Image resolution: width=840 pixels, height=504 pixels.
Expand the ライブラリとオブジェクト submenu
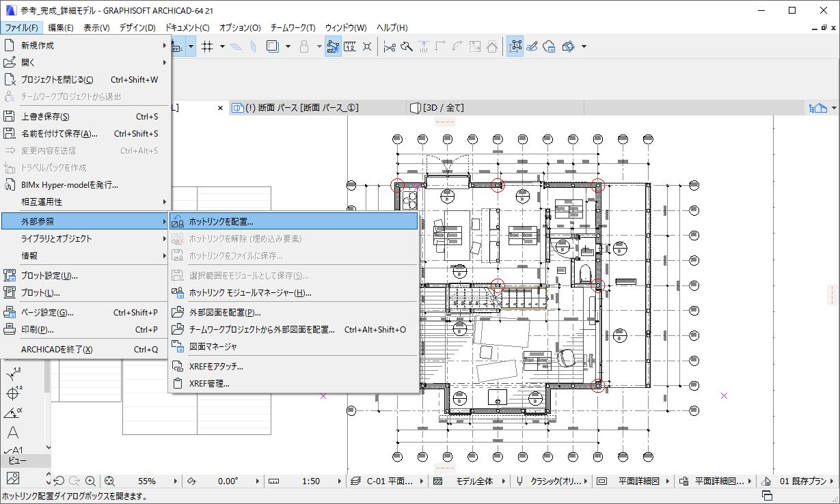(85, 238)
